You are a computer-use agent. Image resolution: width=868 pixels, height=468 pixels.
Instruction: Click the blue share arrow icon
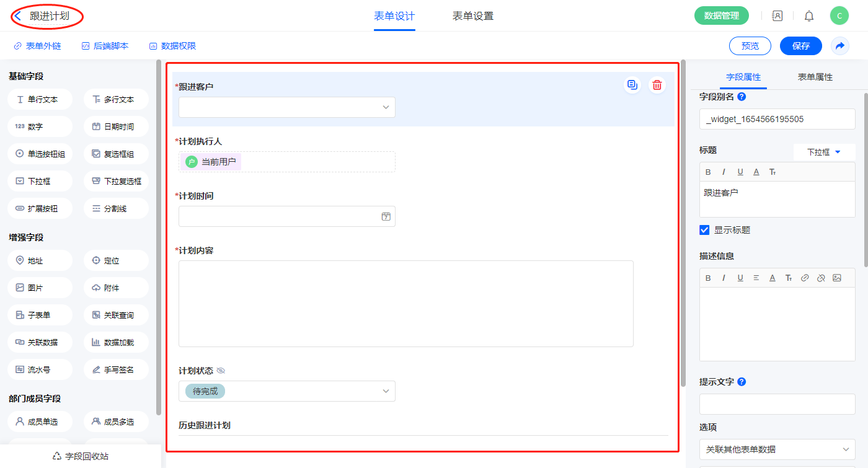(x=839, y=46)
